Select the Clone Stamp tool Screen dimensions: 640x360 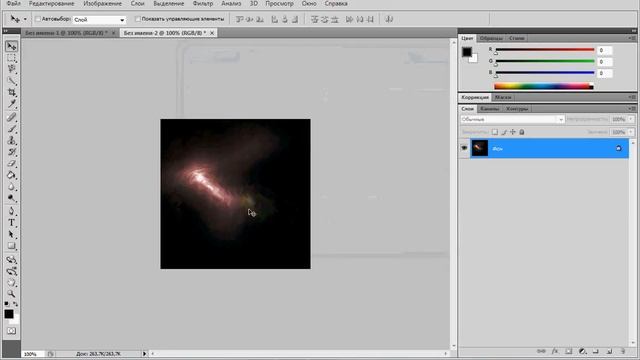11,140
